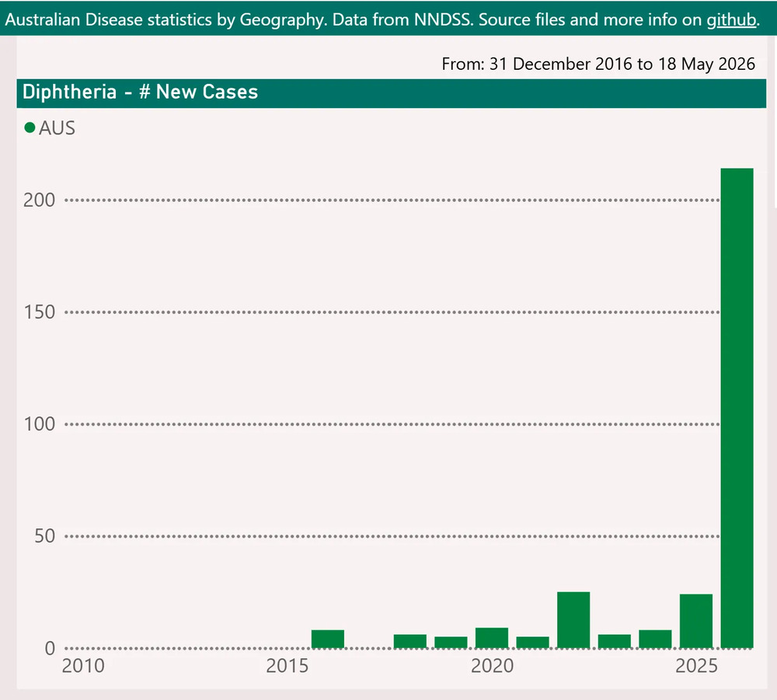Click the 2020 bar in the chart
This screenshot has width=777, height=700.
tap(492, 638)
